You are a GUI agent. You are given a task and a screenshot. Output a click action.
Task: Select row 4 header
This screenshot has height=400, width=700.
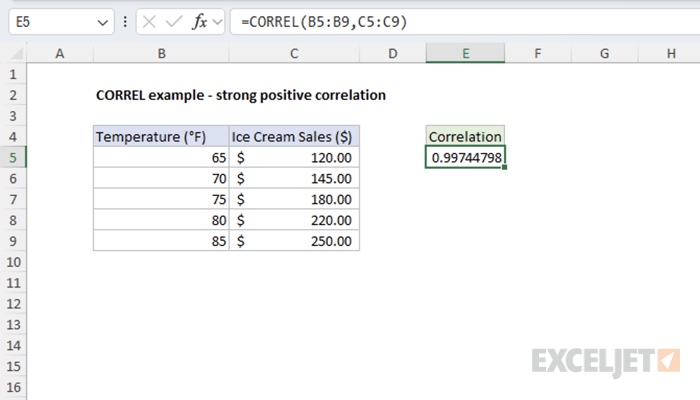coord(13,137)
